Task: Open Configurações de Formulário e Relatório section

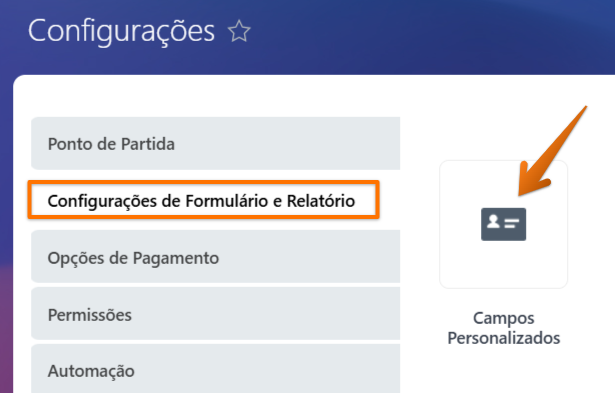Action: point(204,200)
